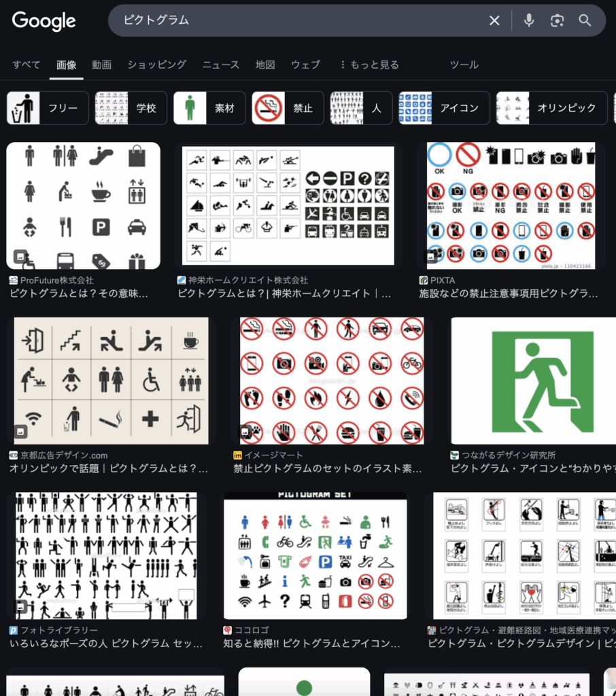The width and height of the screenshot is (616, 696).
Task: Open the ショッピング tab
Action: click(x=157, y=65)
